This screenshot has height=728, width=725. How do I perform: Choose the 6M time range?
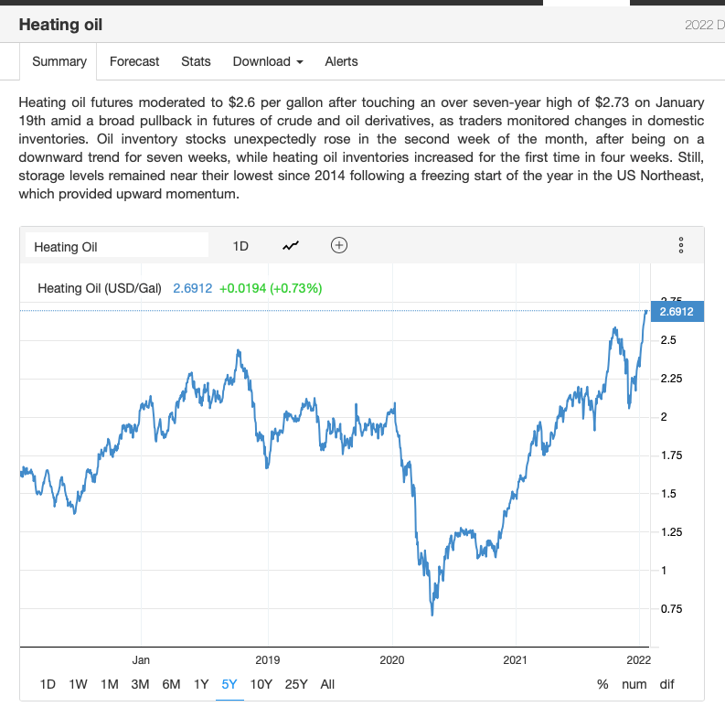tap(171, 684)
